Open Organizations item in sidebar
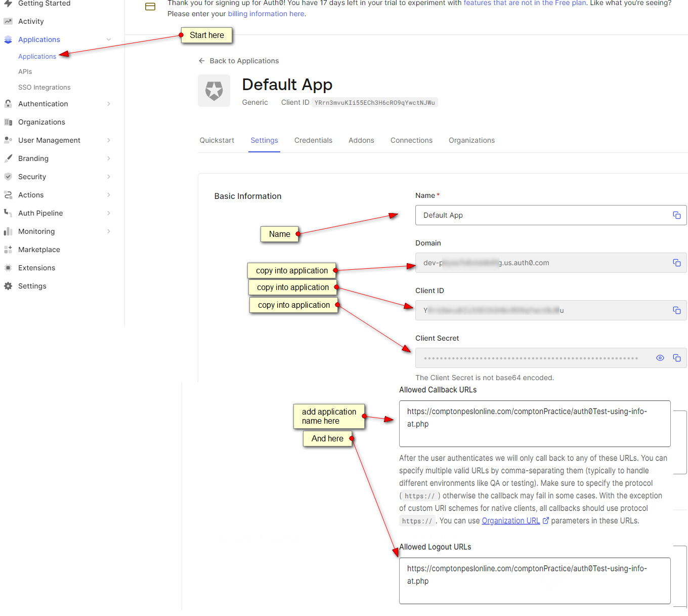 [x=41, y=122]
